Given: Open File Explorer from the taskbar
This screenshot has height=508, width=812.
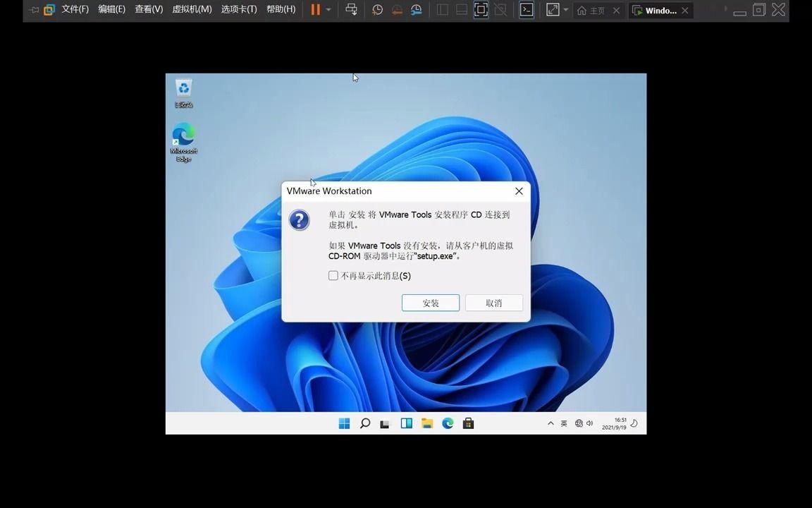Looking at the screenshot, I should click(427, 423).
